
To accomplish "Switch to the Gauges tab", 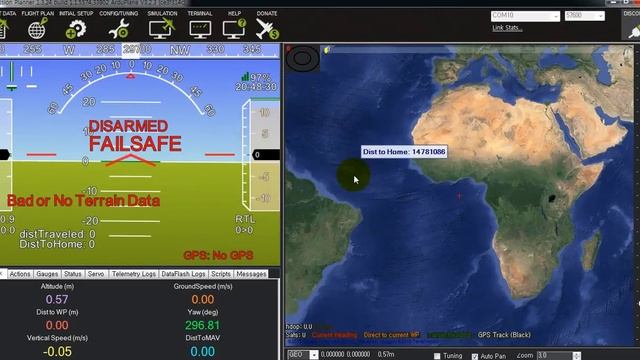I will [x=47, y=274].
